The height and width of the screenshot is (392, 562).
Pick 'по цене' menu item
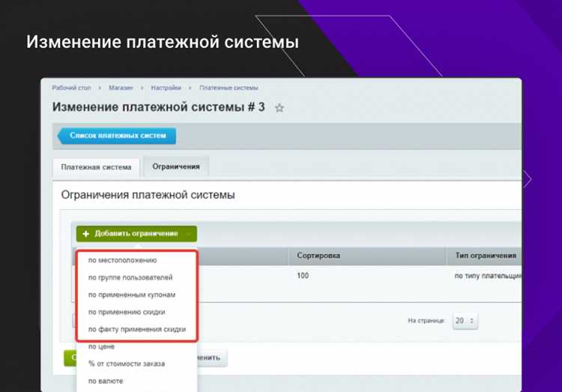tap(101, 346)
